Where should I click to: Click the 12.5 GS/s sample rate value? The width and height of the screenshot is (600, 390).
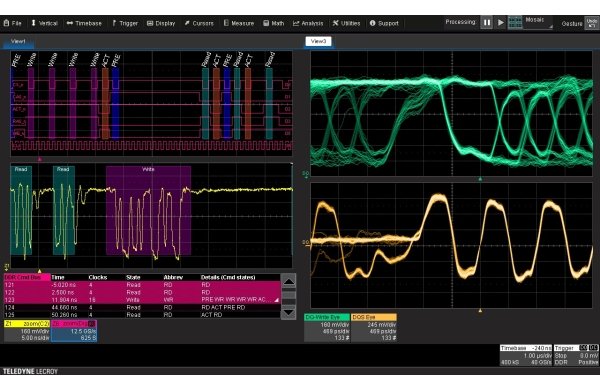pyautogui.click(x=83, y=331)
